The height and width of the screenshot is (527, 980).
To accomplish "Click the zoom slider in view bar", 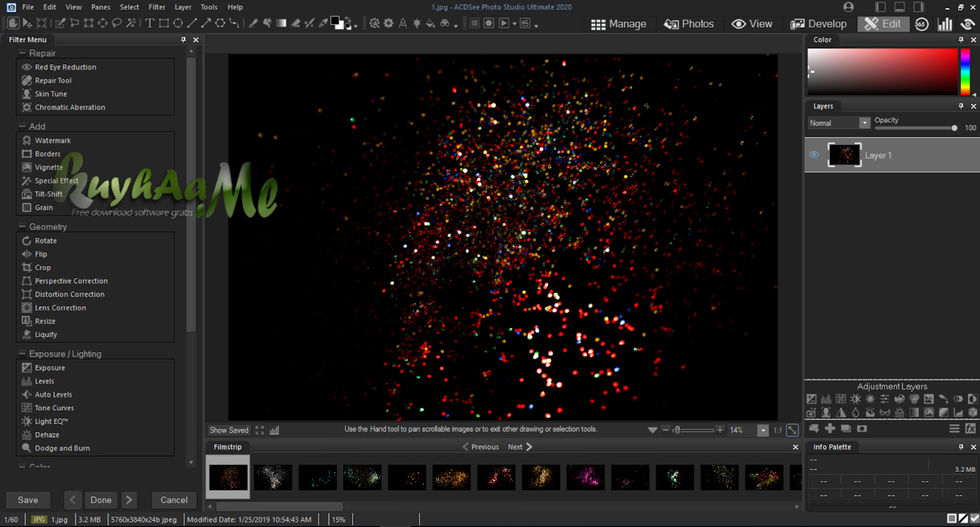I will click(x=694, y=430).
